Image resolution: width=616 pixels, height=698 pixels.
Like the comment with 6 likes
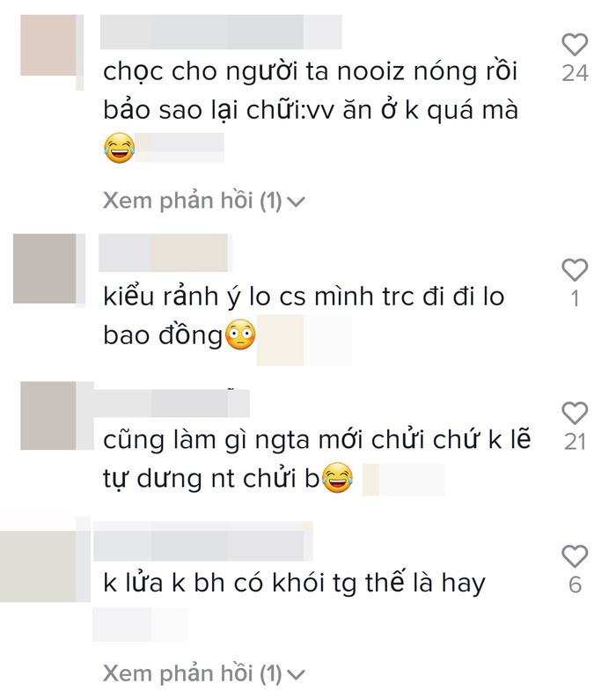pos(575,556)
